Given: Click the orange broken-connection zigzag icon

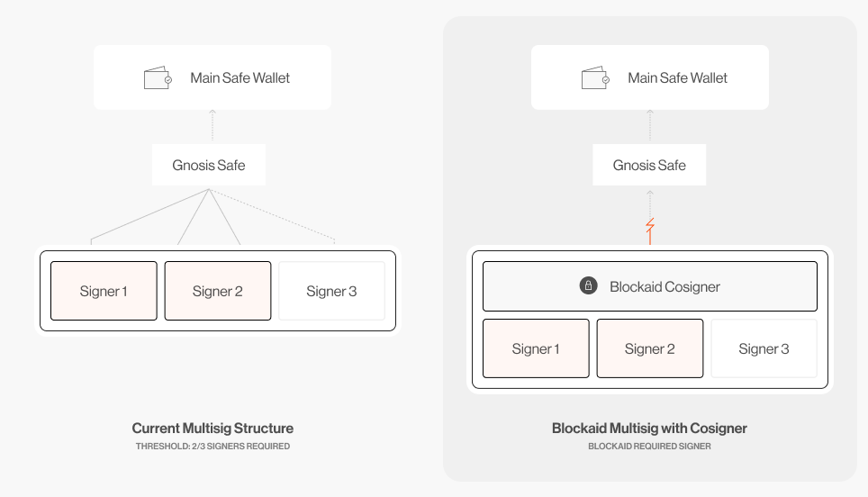Looking at the screenshot, I should pos(649,226).
